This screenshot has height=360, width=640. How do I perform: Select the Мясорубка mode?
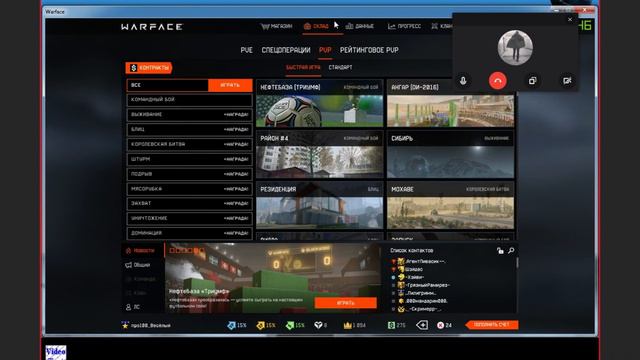189,189
